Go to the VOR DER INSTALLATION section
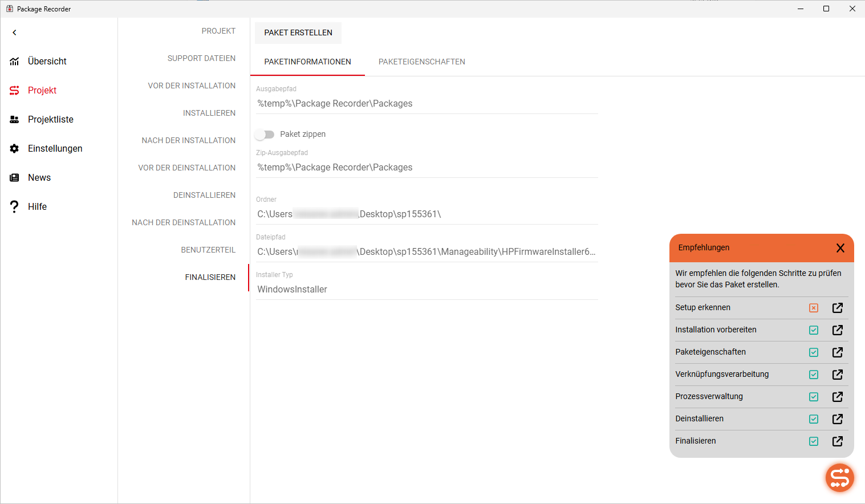This screenshot has height=504, width=865. (x=192, y=86)
